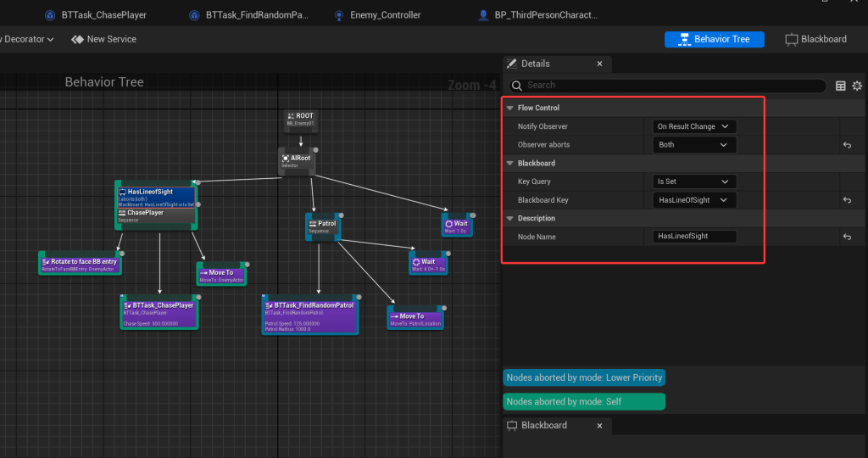Select the BTTask_FindRandomPatrol task node
Image resolution: width=868 pixels, height=458 pixels.
310,314
